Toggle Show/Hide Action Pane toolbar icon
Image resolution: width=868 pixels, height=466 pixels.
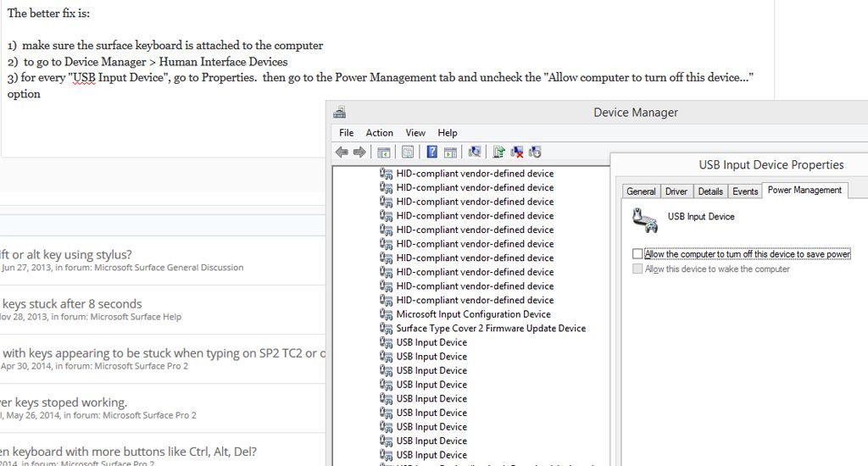pos(450,153)
